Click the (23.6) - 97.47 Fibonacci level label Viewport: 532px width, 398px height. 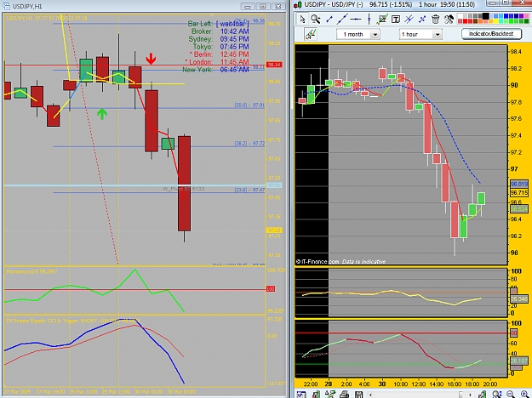coord(249,190)
